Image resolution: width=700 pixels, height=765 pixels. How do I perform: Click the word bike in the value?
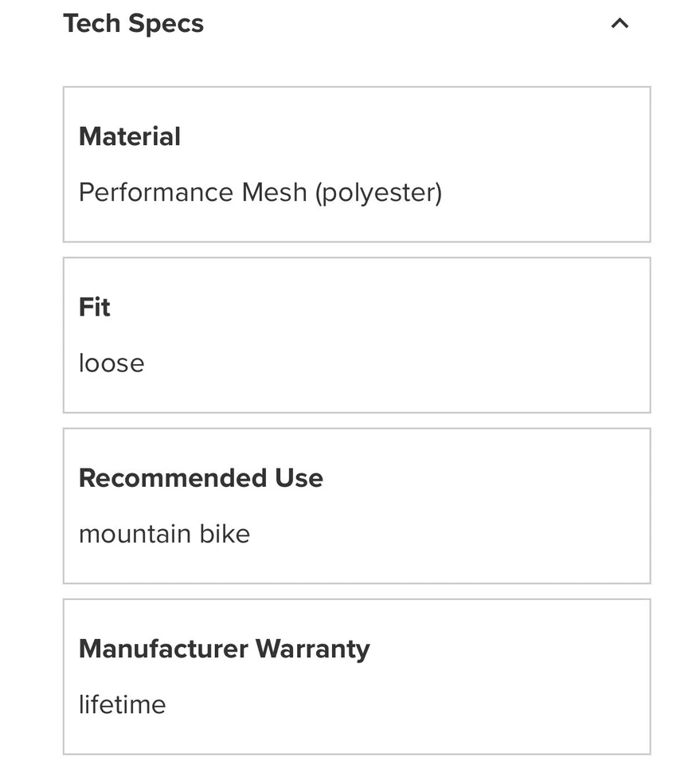225,534
